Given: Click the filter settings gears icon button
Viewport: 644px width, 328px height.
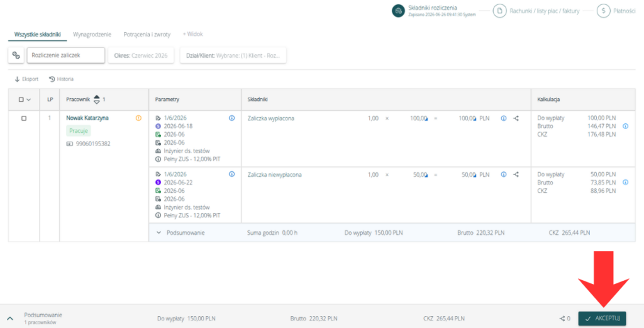Looking at the screenshot, I should point(16,55).
